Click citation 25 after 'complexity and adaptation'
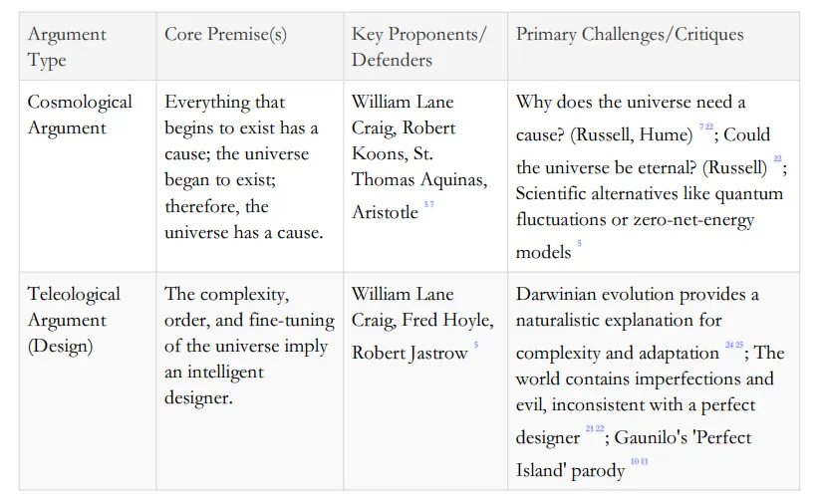Image resolution: width=822 pixels, height=504 pixels. point(739,346)
